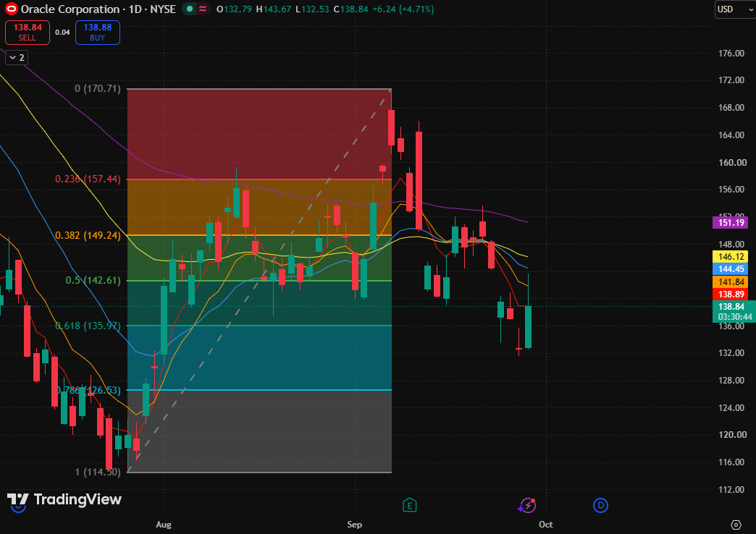Click the Sep label on time axis

354,525
